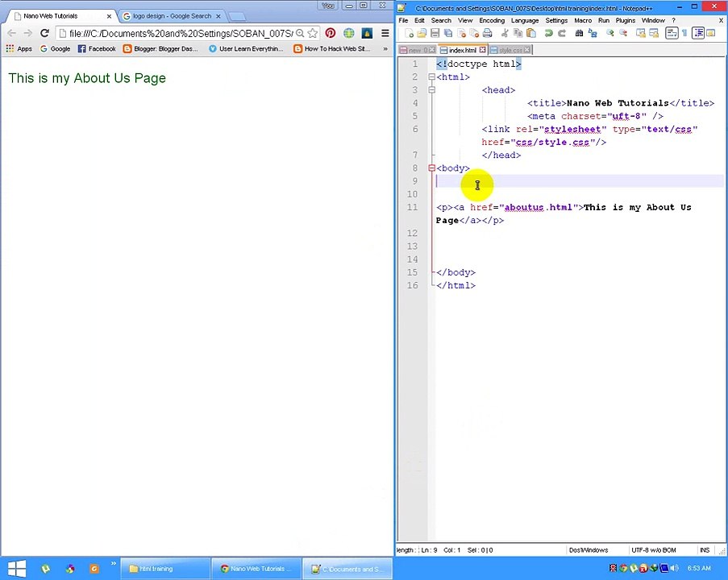Reload the page in Chrome
The height and width of the screenshot is (580, 728).
[44, 33]
